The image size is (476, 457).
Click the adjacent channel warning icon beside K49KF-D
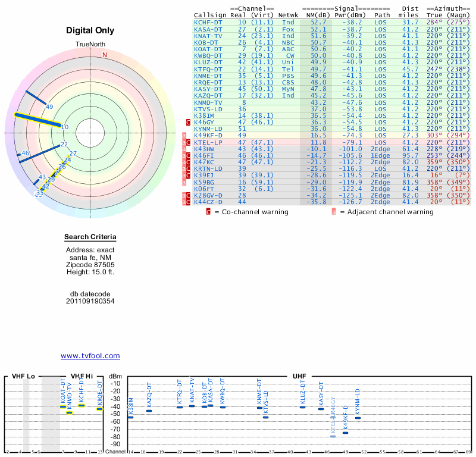(x=184, y=135)
